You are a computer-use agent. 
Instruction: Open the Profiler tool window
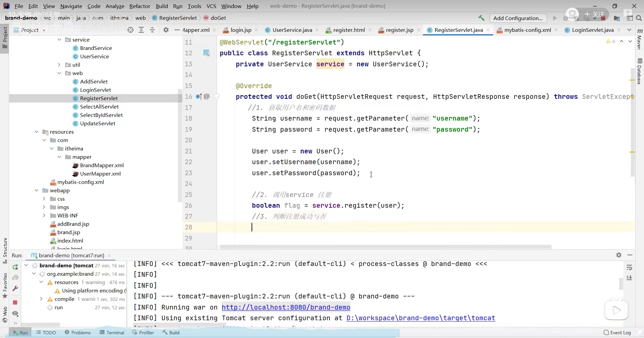pyautogui.click(x=143, y=333)
